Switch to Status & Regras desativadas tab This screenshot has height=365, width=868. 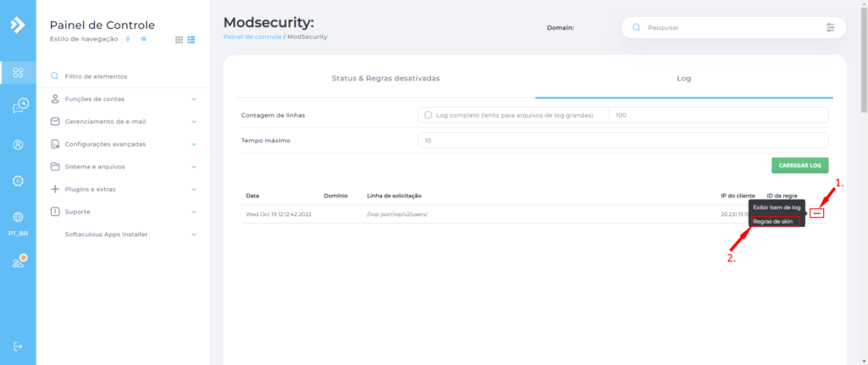(x=386, y=78)
